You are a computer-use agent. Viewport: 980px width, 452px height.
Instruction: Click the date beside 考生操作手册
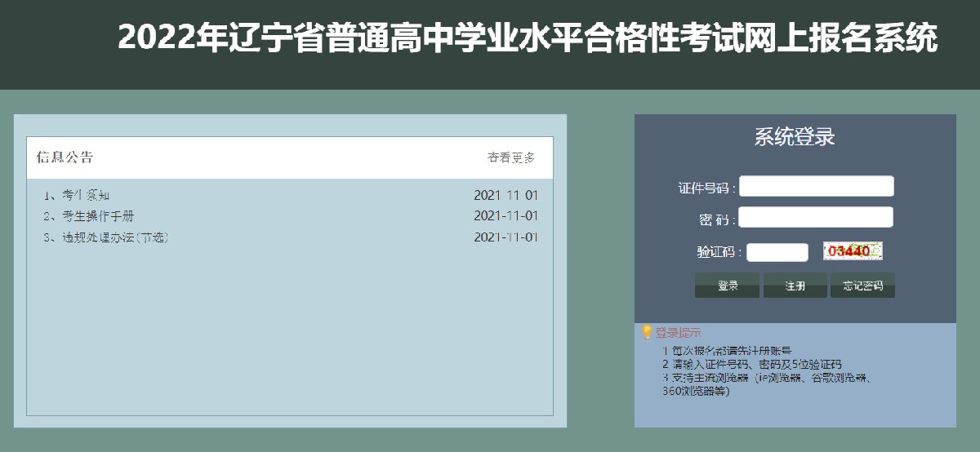(506, 216)
